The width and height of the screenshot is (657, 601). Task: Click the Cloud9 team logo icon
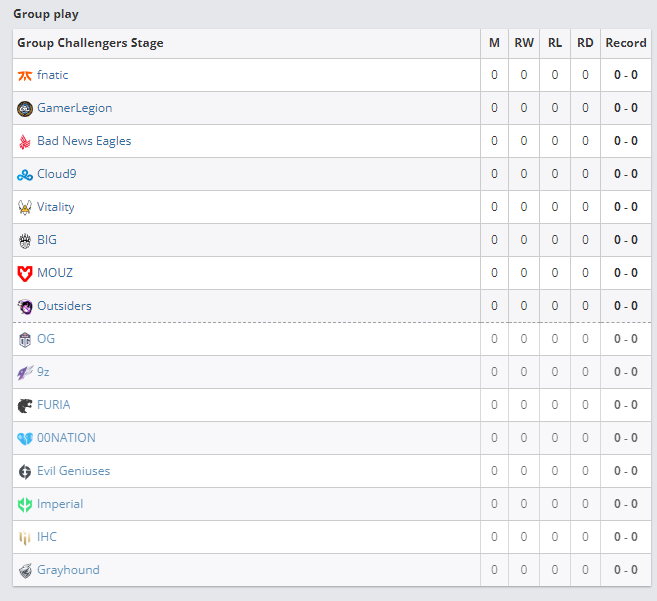pos(25,174)
